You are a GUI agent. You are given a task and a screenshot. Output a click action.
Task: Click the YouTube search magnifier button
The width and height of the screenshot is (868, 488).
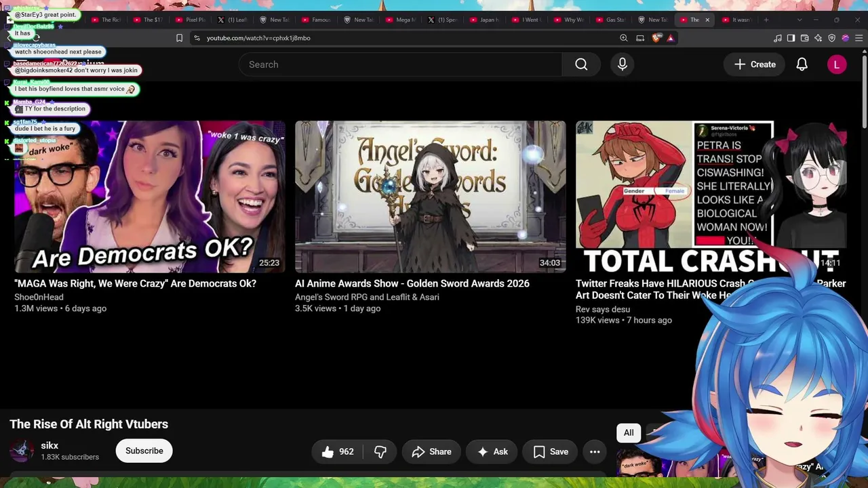pos(581,64)
